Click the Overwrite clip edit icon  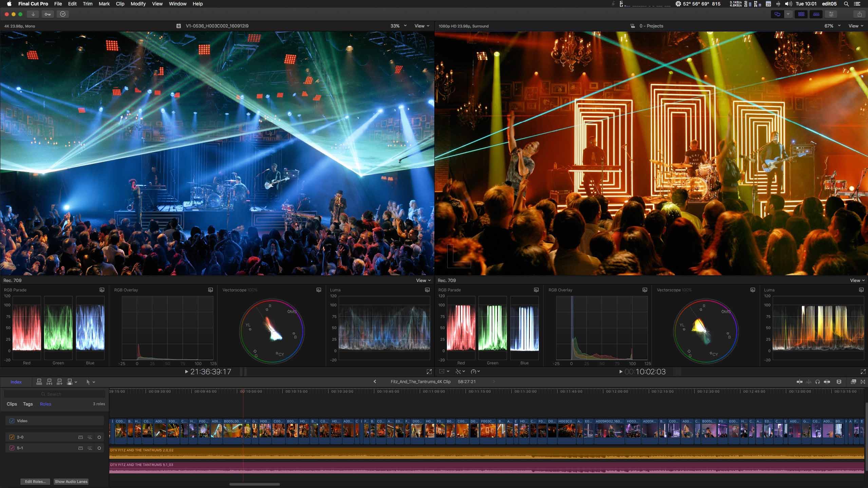70,382
